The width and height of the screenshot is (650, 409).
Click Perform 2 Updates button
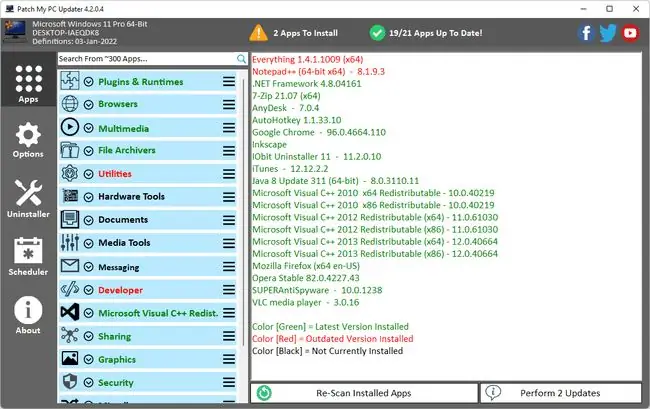click(x=561, y=393)
